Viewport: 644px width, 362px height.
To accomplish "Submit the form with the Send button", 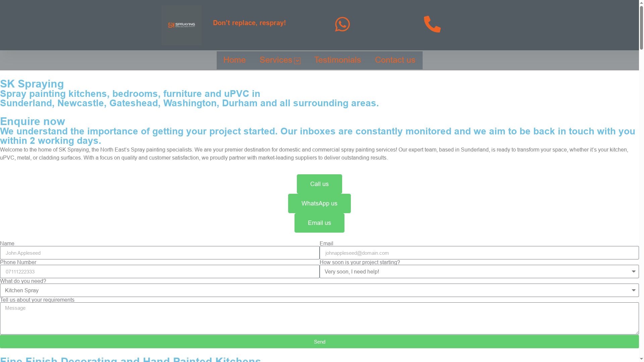I will tap(319, 342).
